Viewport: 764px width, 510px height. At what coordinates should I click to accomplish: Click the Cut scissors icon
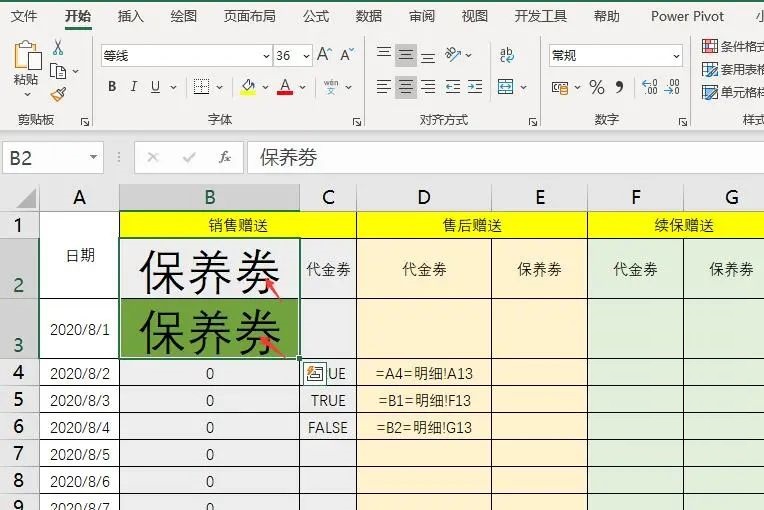point(58,47)
